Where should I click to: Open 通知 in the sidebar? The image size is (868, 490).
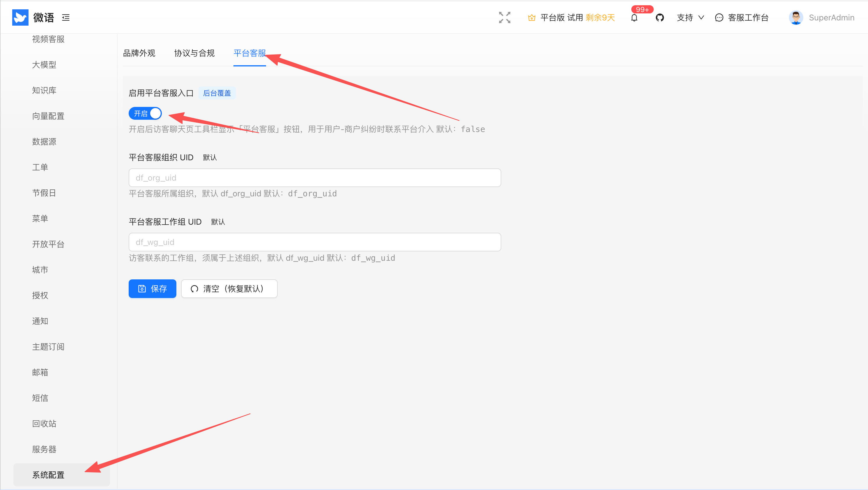[40, 321]
